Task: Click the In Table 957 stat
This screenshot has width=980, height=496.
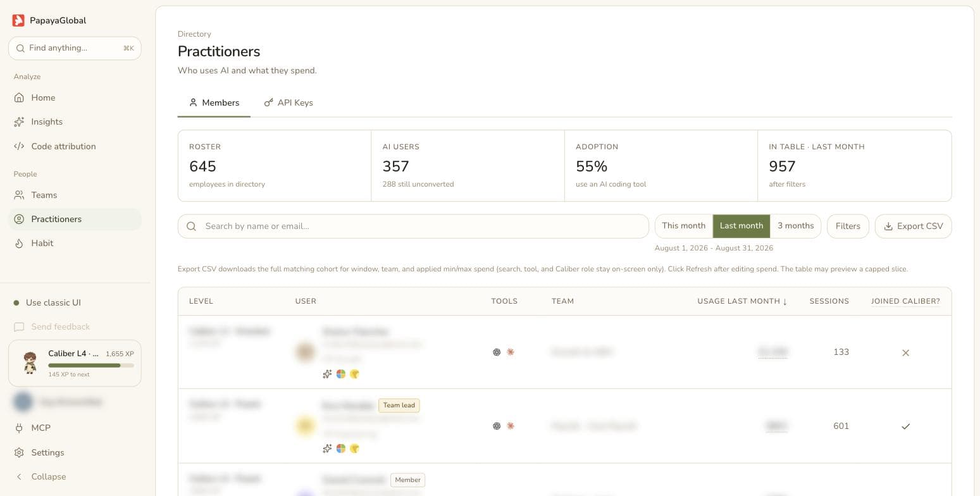Action: point(855,166)
